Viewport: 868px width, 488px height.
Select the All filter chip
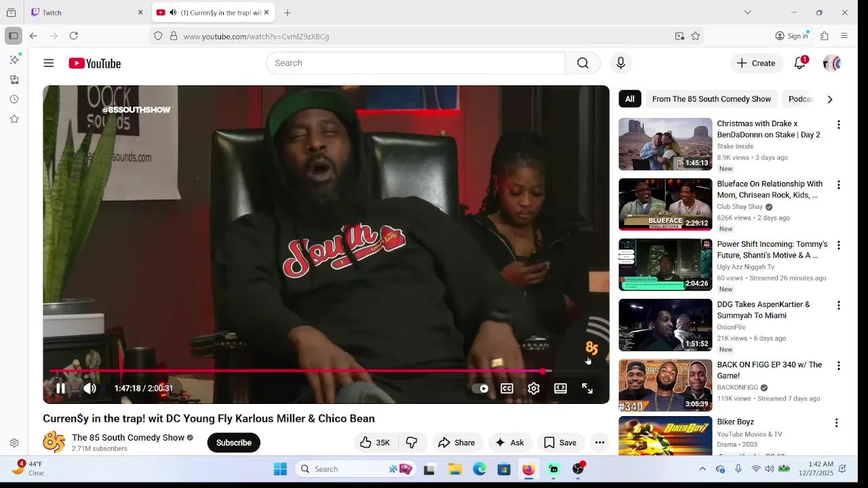click(630, 99)
